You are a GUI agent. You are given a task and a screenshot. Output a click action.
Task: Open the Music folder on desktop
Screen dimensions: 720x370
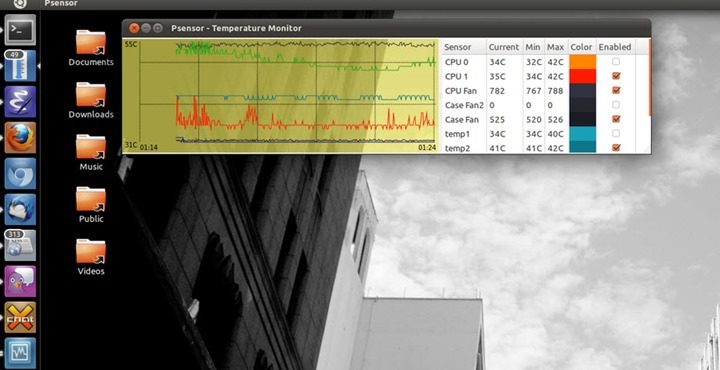(91, 152)
